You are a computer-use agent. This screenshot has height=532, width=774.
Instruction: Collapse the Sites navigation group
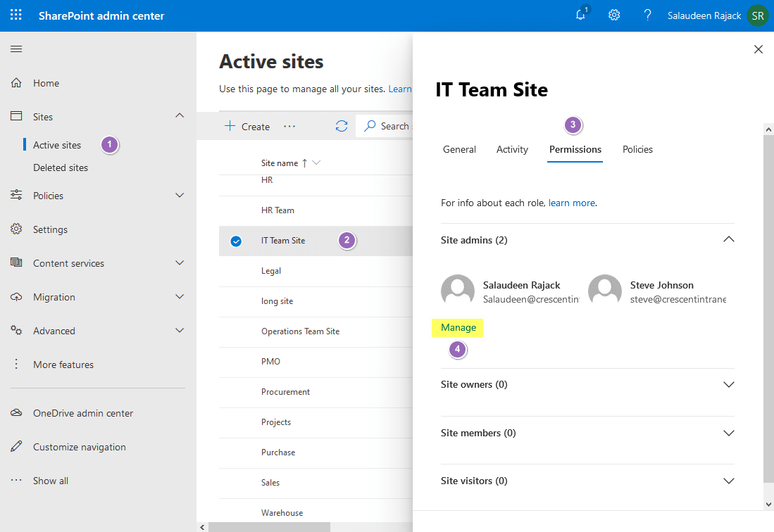180,116
